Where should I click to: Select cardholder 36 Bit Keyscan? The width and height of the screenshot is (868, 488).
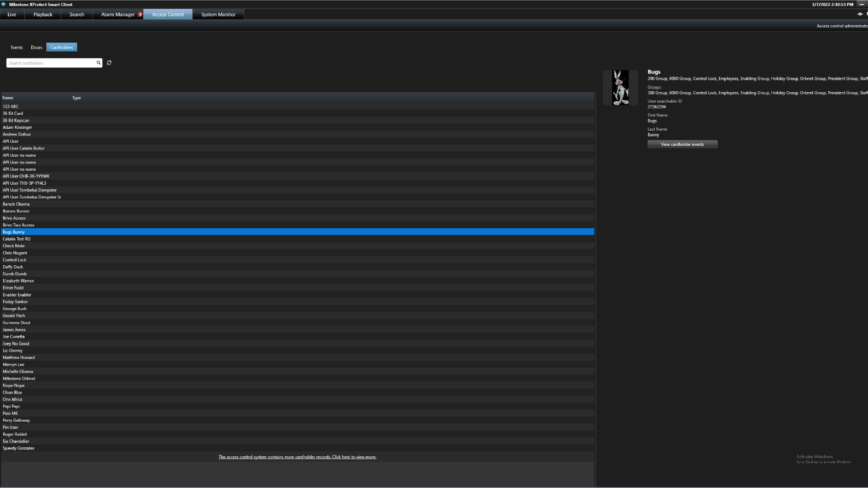[x=297, y=121]
